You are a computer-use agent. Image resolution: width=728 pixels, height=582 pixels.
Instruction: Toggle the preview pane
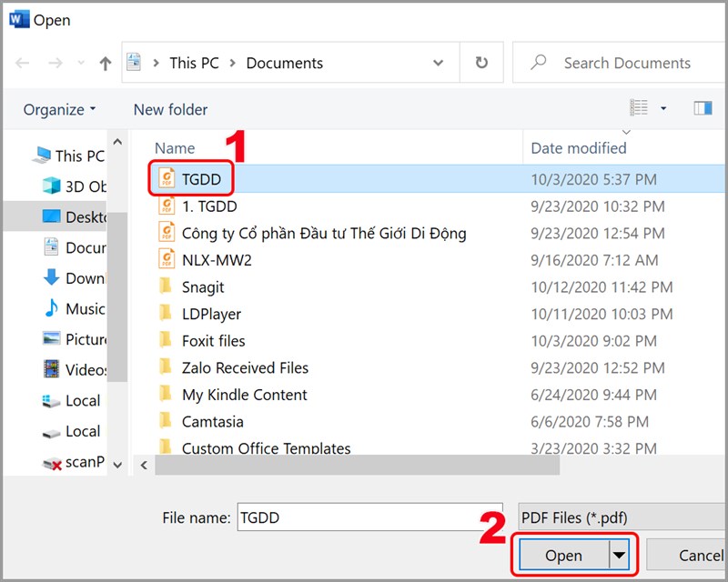(703, 108)
